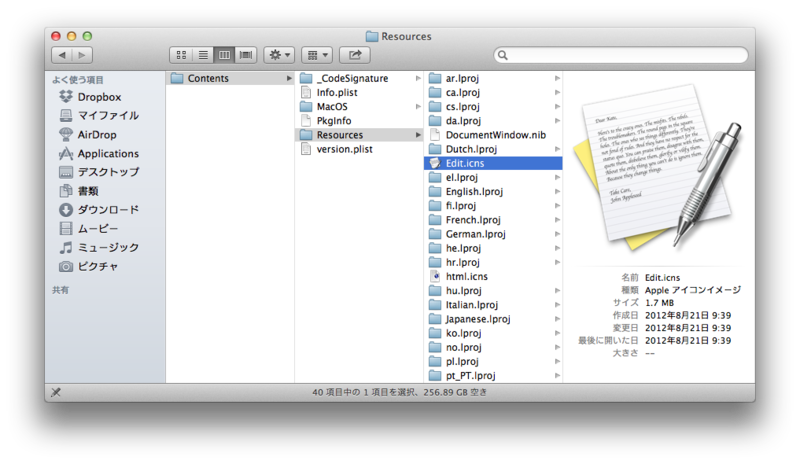Image resolution: width=800 pixels, height=464 pixels.
Task: Select the da.lproj folder
Action: pos(493,120)
